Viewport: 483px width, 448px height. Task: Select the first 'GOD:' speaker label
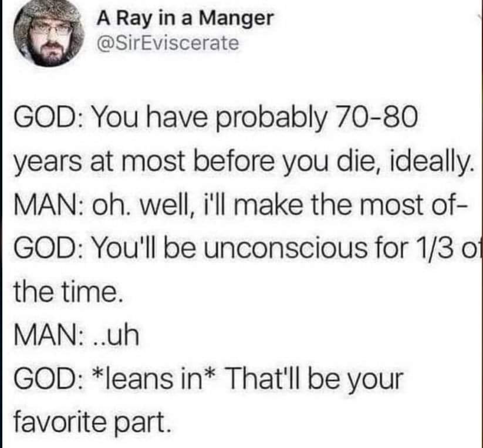click(48, 119)
